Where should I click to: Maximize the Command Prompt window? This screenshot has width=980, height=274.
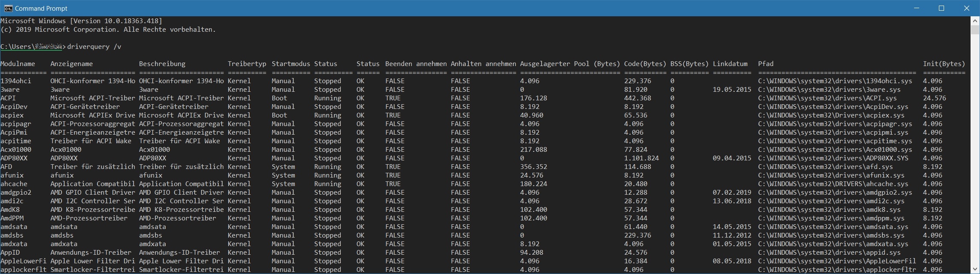point(941,8)
